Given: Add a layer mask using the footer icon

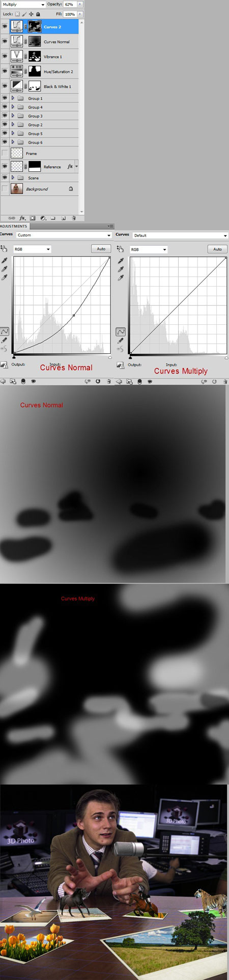Looking at the screenshot, I should pos(33,218).
